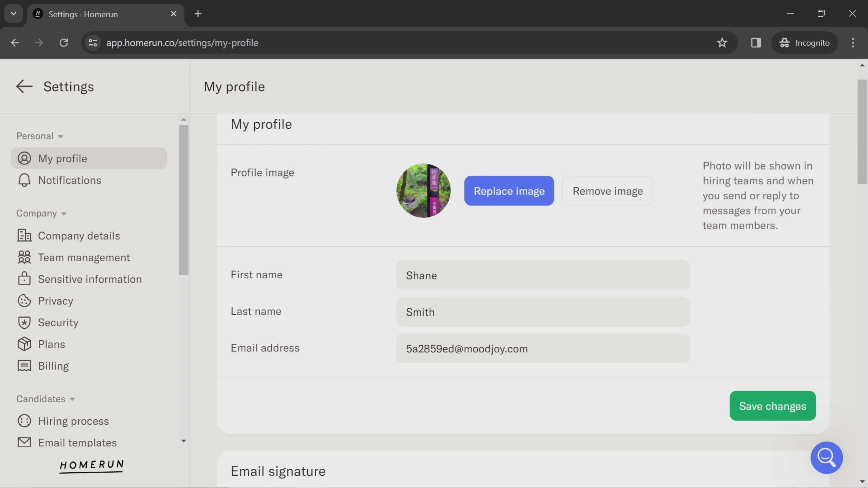Open Team management
This screenshot has height=488, width=868.
(x=89, y=257)
